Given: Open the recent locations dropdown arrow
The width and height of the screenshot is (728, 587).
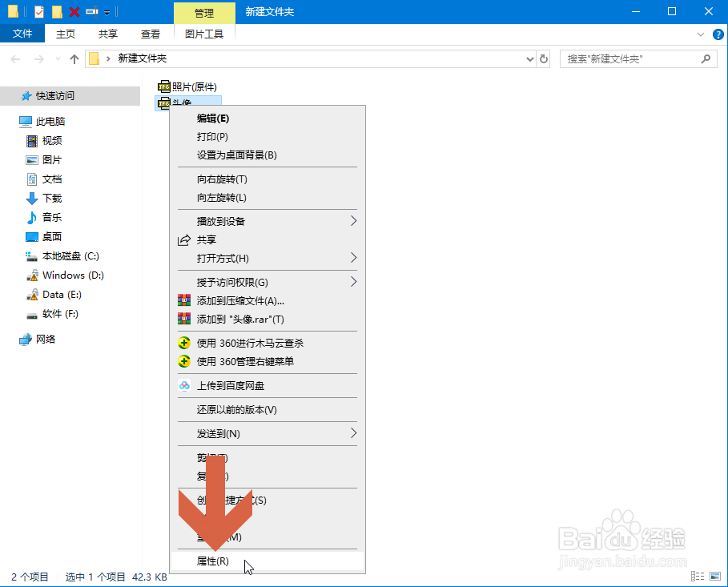Looking at the screenshot, I should (58, 59).
